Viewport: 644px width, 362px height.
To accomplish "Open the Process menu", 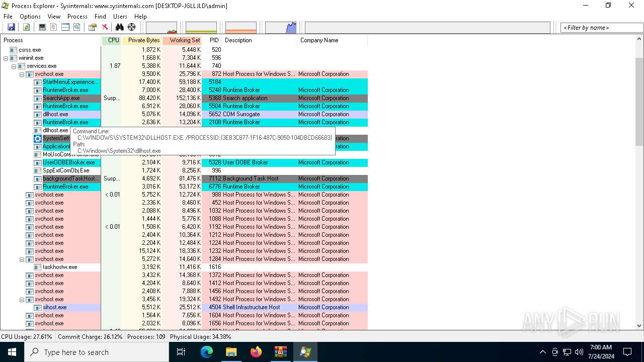I will click(x=77, y=17).
